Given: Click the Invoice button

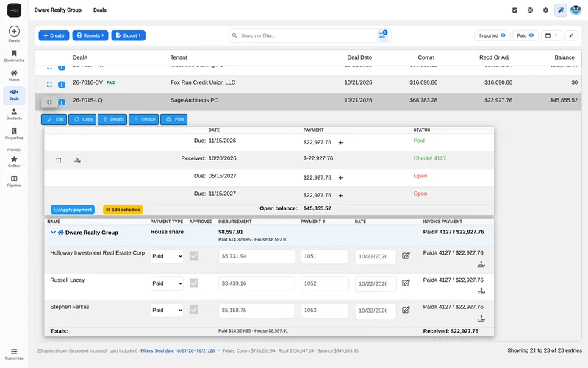Looking at the screenshot, I should (x=143, y=119).
